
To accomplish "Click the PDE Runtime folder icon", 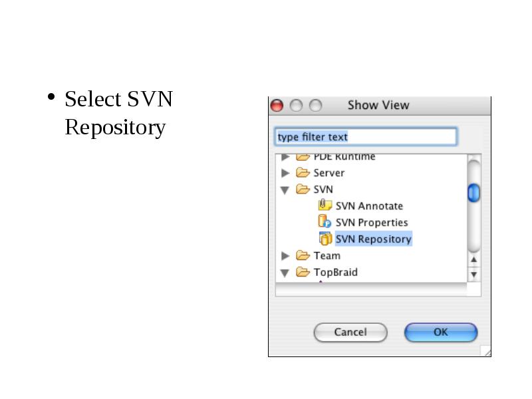I will (x=303, y=157).
